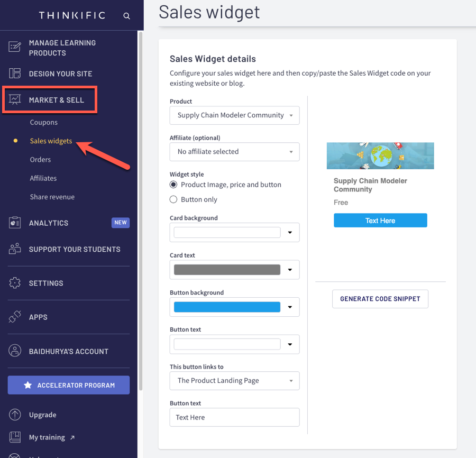476x458 pixels.
Task: Click the account avatar icon for Baidhurya
Action: (15, 351)
